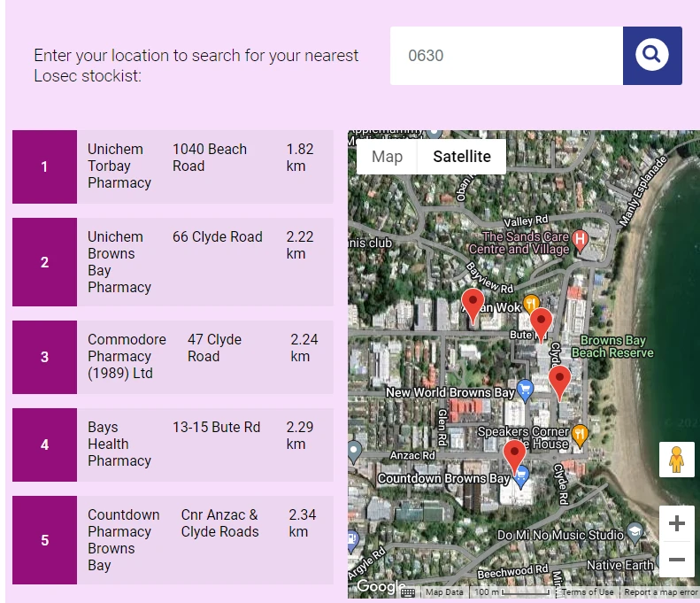Select Countdown Pharmacy Browns Bay name
The width and height of the screenshot is (700, 603).
[x=124, y=540]
